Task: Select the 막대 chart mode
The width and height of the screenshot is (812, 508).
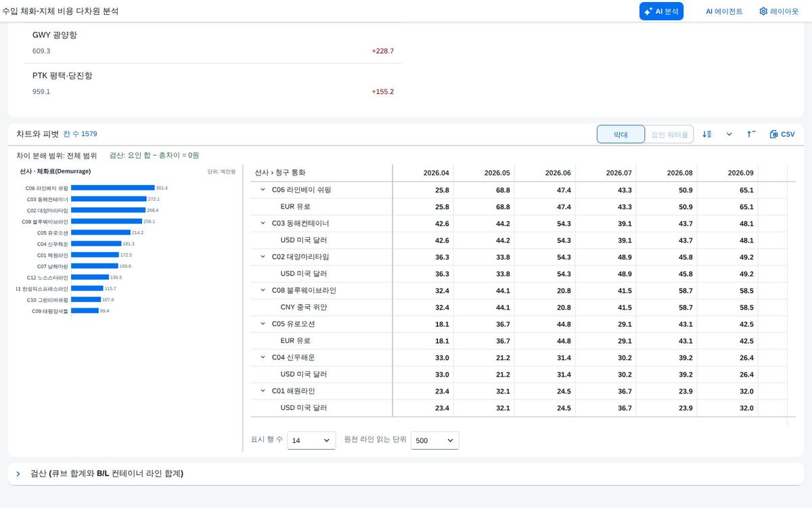Action: (621, 134)
